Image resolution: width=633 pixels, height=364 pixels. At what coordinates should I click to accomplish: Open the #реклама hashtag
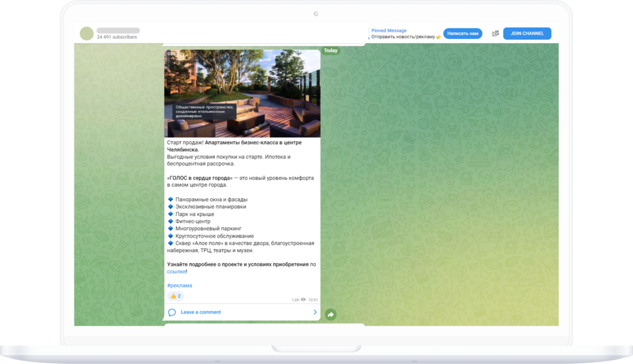179,286
